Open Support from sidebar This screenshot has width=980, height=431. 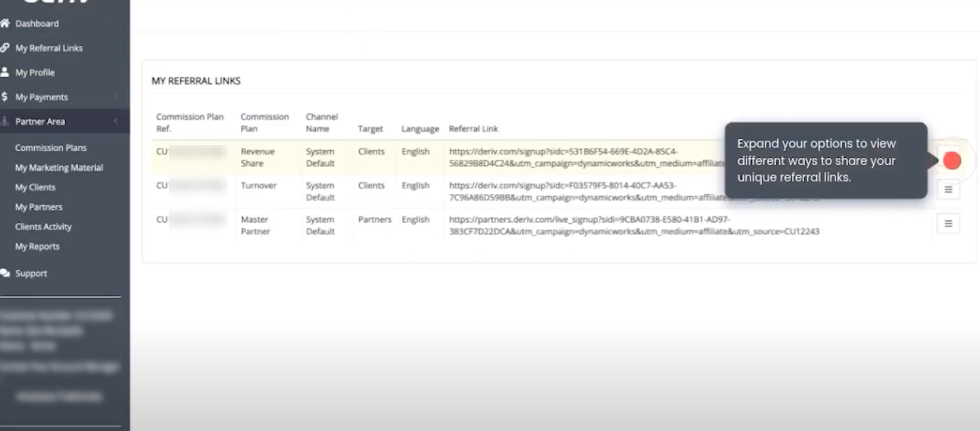31,273
